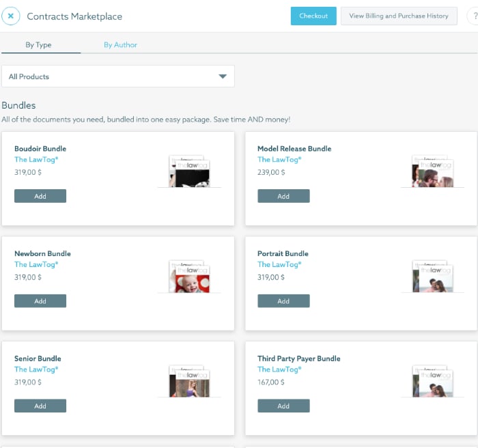The width and height of the screenshot is (478, 448).
Task: Add the Model Release Bundle
Action: coord(283,196)
